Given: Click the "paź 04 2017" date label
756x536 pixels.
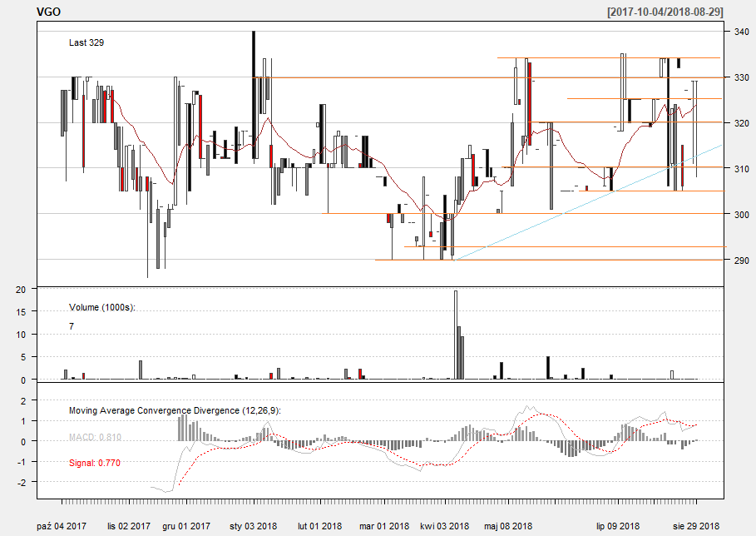Looking at the screenshot, I should (x=62, y=526).
